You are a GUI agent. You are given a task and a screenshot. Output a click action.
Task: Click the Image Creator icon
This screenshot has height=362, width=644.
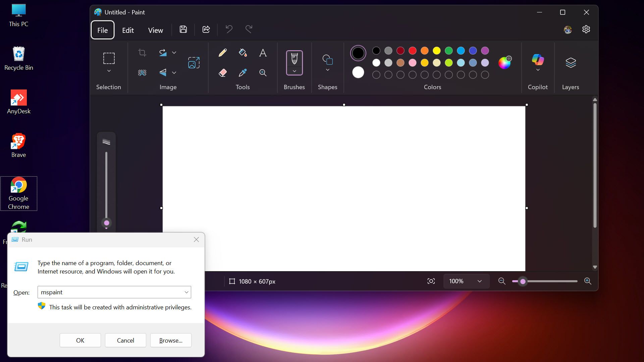coord(194,63)
